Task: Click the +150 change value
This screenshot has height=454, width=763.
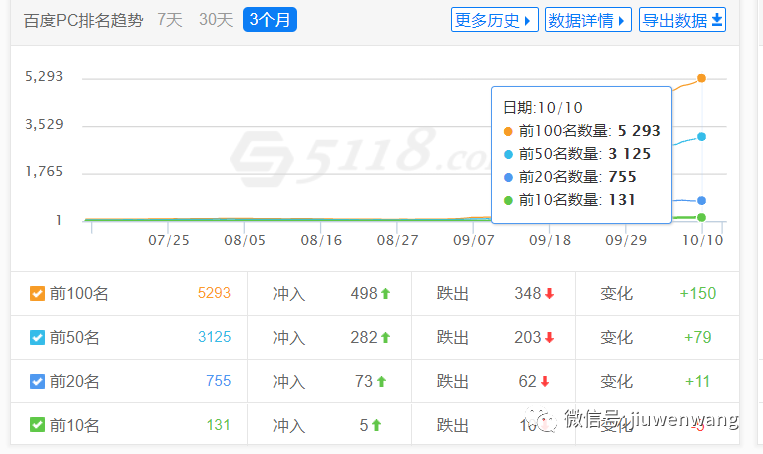Action: click(x=697, y=293)
